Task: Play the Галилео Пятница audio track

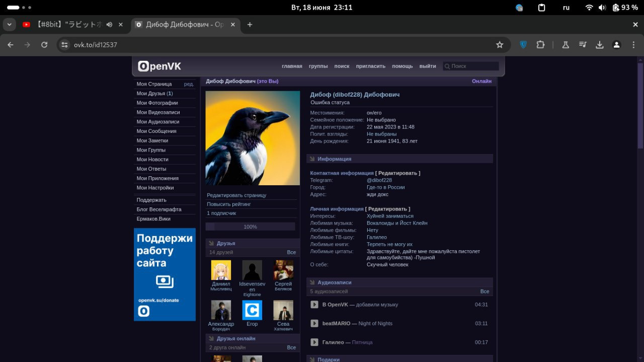Action: point(314,342)
